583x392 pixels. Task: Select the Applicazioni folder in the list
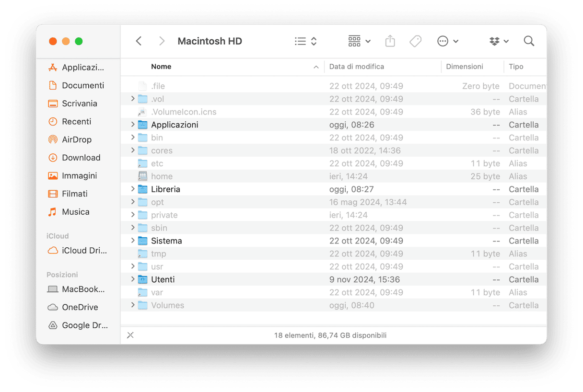pyautogui.click(x=175, y=125)
